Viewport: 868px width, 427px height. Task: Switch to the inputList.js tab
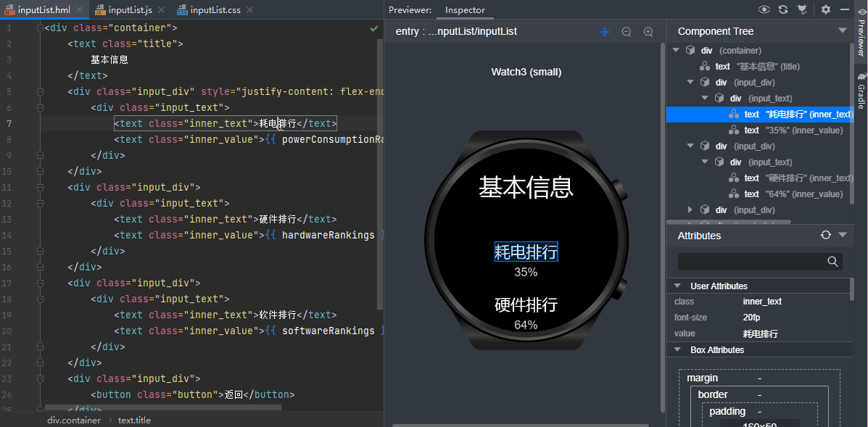131,11
